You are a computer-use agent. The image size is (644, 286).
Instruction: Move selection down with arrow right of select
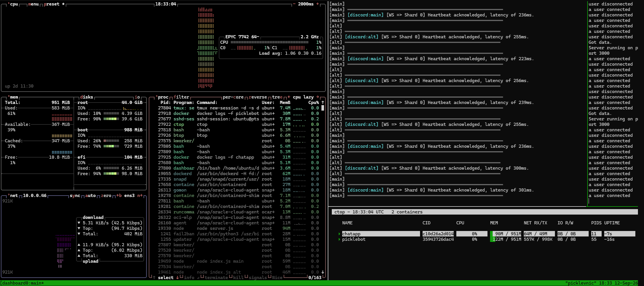(x=177, y=278)
